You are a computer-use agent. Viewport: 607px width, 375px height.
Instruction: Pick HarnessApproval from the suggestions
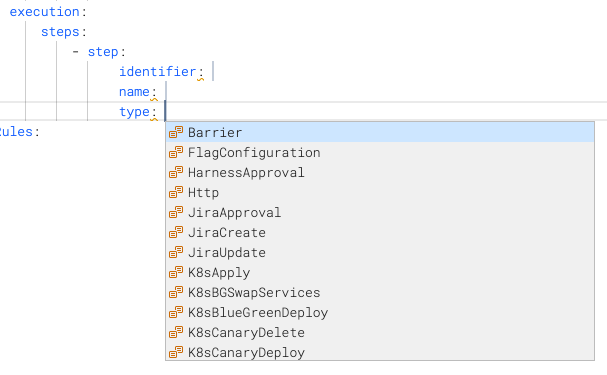[380, 172]
